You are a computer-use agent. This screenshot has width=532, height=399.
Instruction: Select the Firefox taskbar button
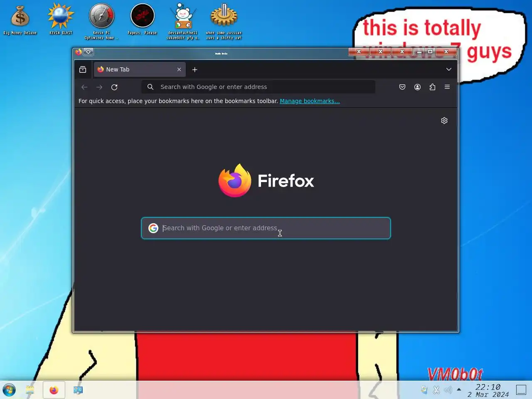(x=54, y=390)
